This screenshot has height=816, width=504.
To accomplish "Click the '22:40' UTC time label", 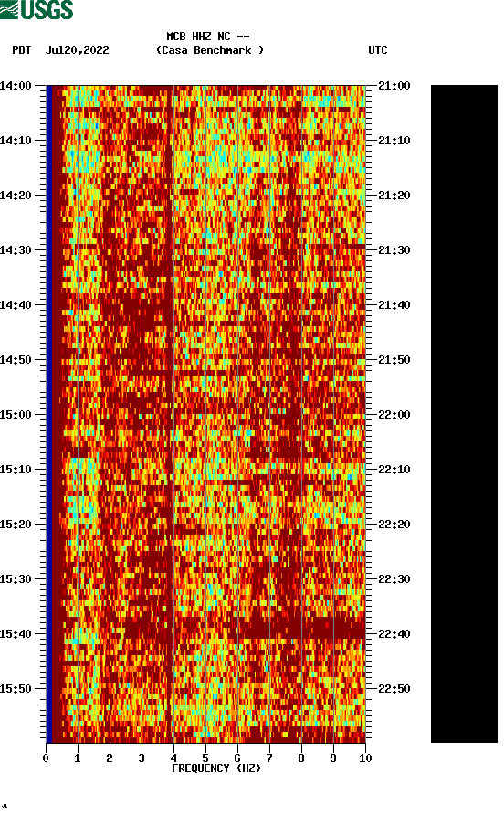I will [394, 634].
